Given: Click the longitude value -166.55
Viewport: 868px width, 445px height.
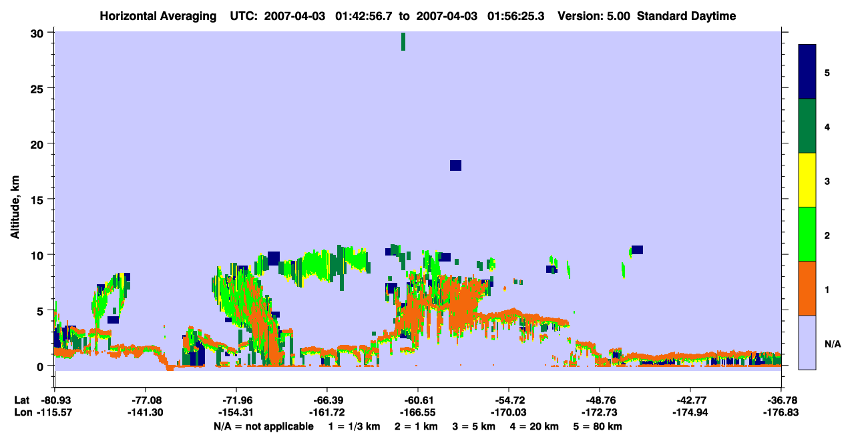Looking at the screenshot, I should pyautogui.click(x=417, y=412).
